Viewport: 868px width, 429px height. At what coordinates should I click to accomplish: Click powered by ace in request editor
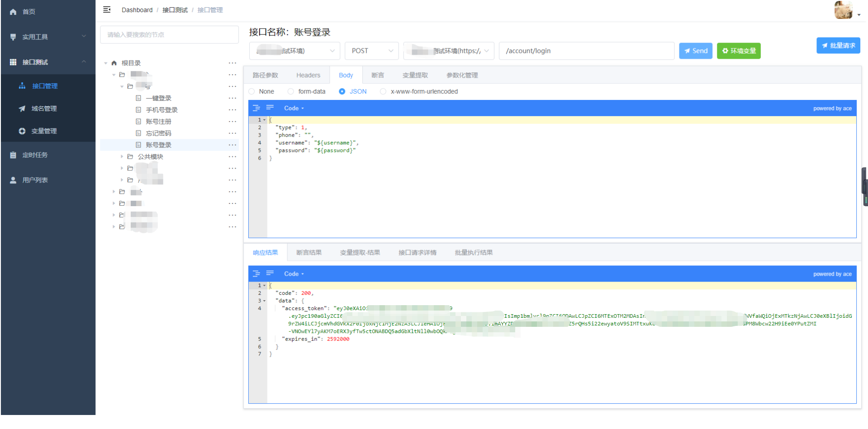[832, 108]
